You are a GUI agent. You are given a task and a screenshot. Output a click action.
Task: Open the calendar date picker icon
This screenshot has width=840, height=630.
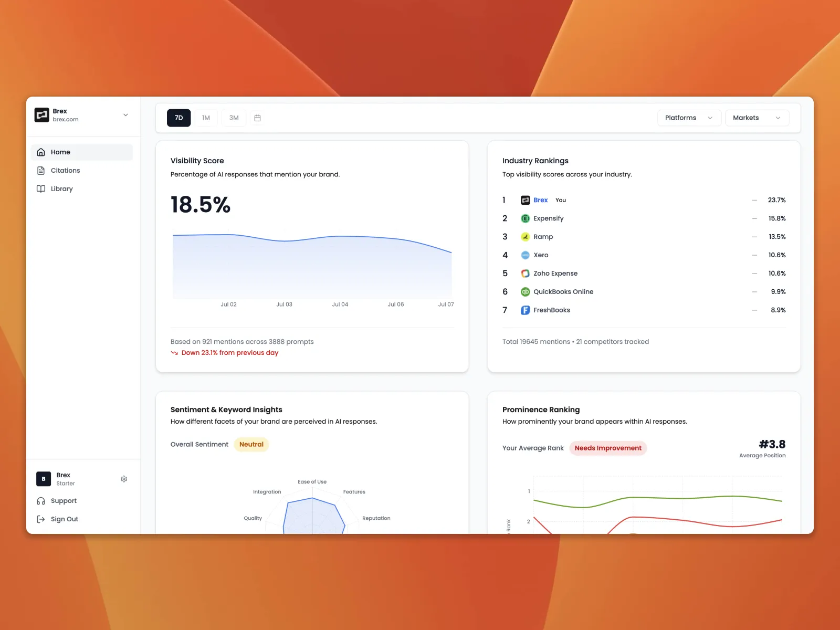click(257, 118)
